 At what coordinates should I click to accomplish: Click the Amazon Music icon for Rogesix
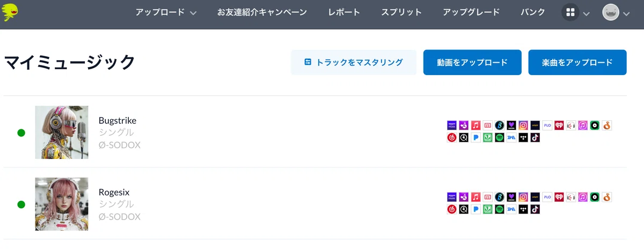[452, 197]
